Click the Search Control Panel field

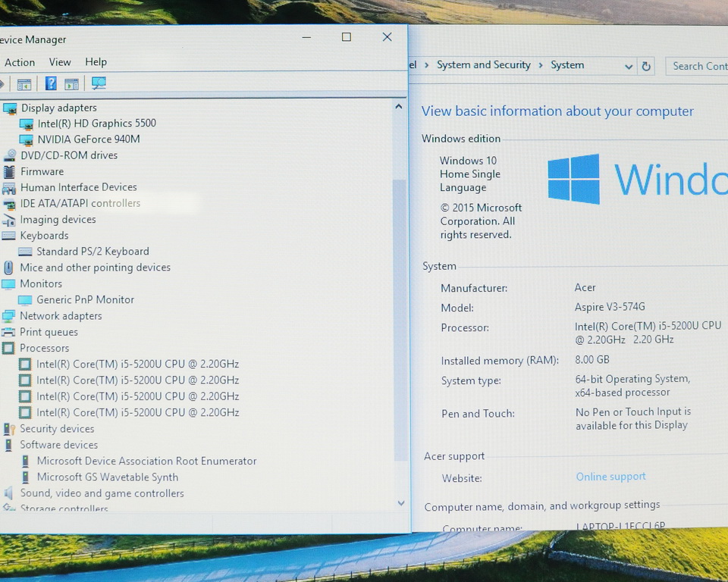click(x=697, y=67)
